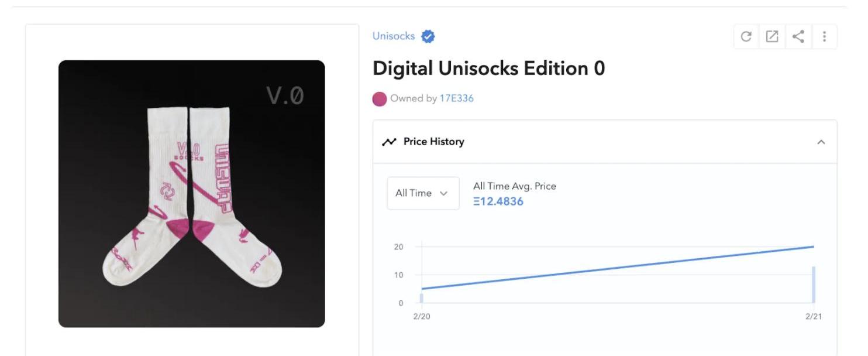Click the refresh metadata icon
This screenshot has height=356, width=868.
click(x=746, y=36)
